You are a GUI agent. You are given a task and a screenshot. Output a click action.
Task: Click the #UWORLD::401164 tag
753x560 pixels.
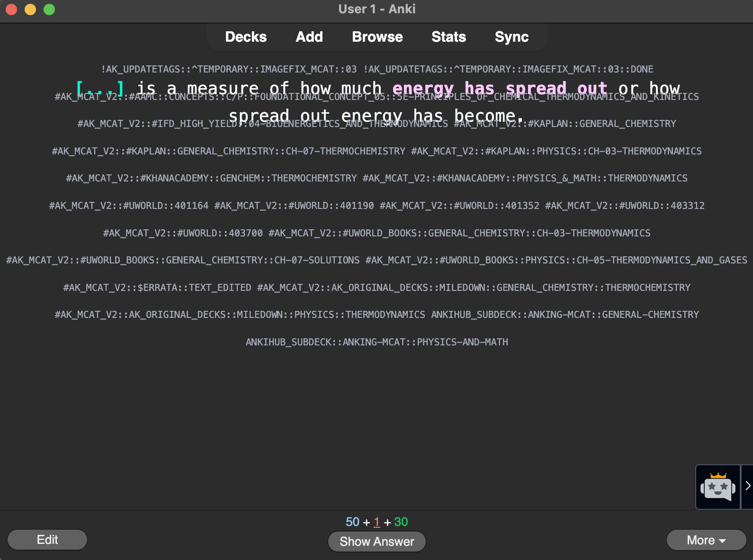coord(128,206)
